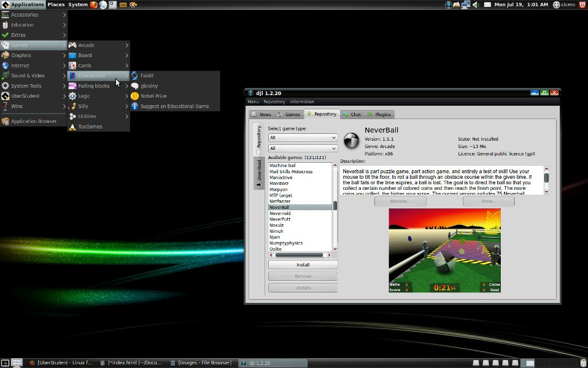Open the Applications menu logo icon
This screenshot has height=368, width=588.
click(x=6, y=4)
